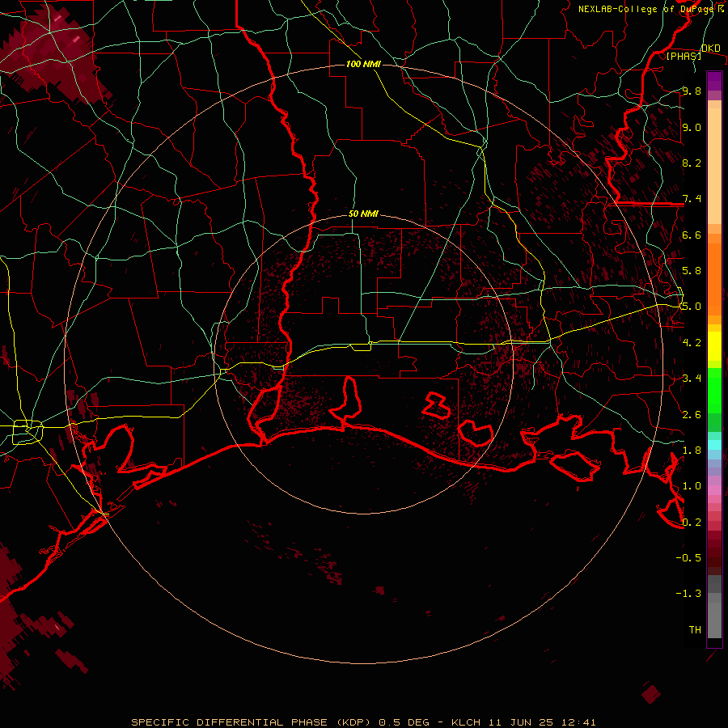Click the NEXLAB-College of DuPage label
This screenshot has width=728, height=728.
click(x=646, y=9)
